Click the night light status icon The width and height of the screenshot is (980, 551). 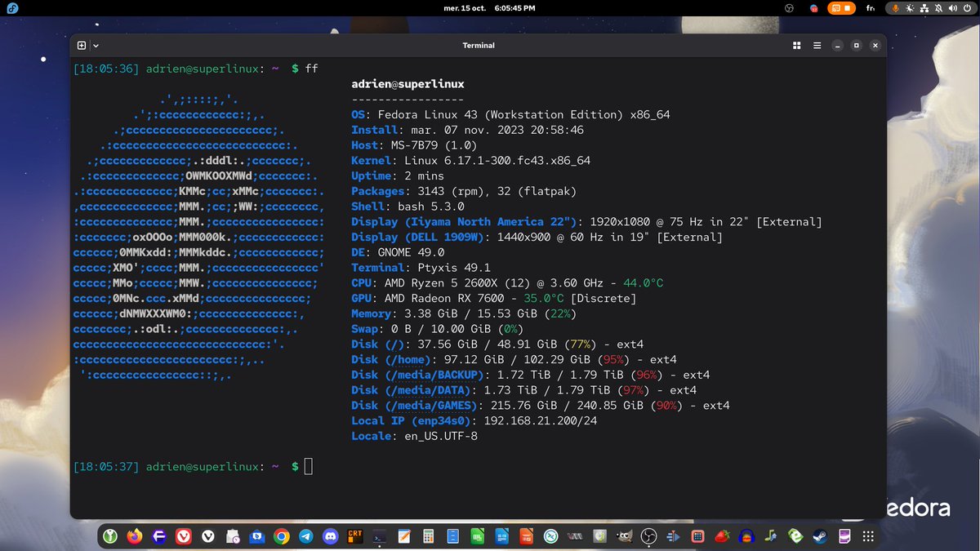pos(910,8)
